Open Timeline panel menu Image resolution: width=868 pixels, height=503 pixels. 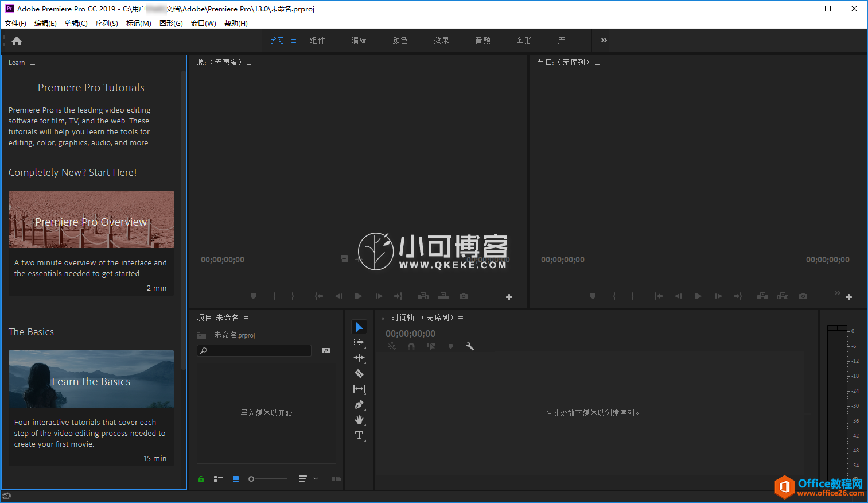(x=461, y=318)
